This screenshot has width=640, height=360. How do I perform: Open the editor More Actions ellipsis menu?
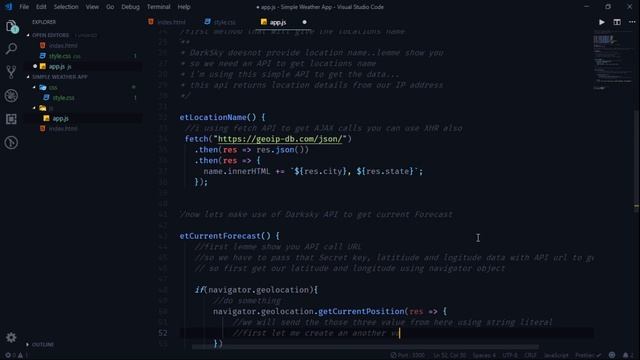pos(632,22)
